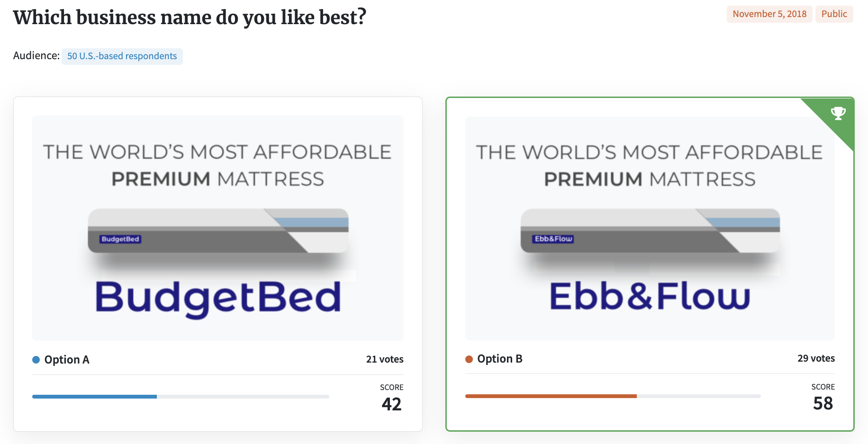
Task: Click the 29 votes count
Action: (816, 358)
